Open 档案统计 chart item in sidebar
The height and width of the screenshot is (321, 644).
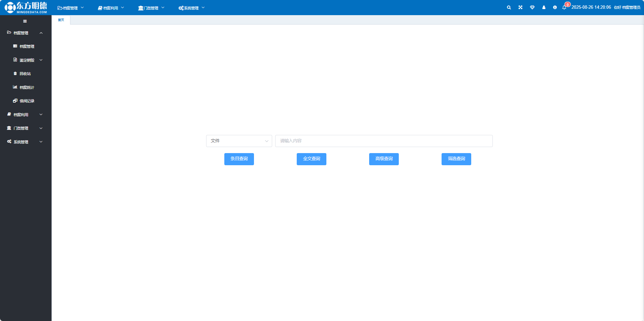tap(27, 87)
